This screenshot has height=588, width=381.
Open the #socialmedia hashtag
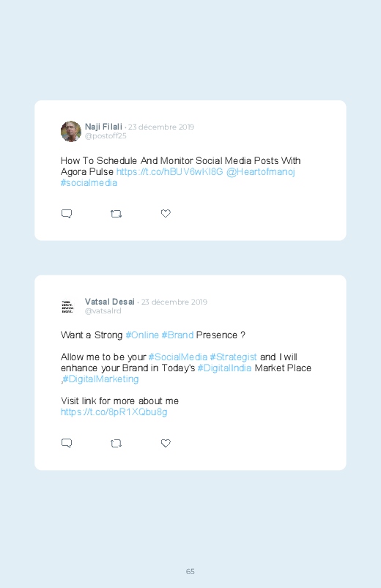coord(89,182)
